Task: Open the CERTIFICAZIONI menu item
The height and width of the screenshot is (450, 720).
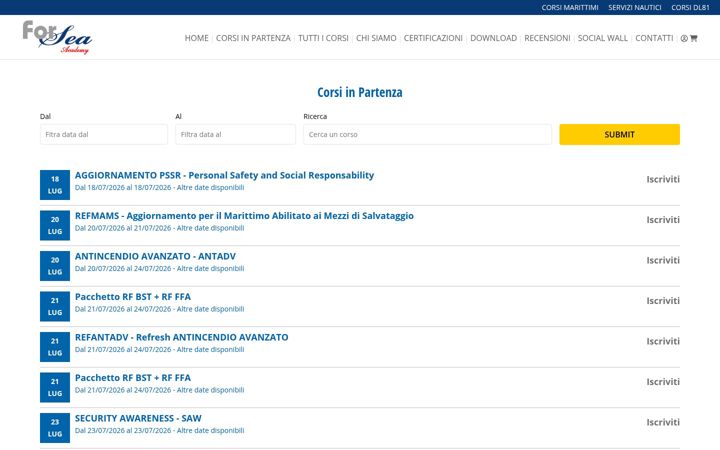Action: pos(433,38)
